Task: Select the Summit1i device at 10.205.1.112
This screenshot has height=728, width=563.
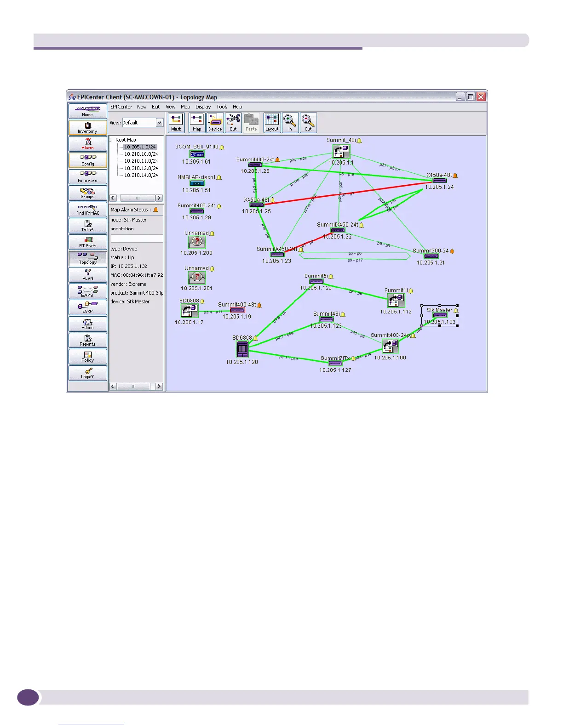Action: [x=396, y=301]
